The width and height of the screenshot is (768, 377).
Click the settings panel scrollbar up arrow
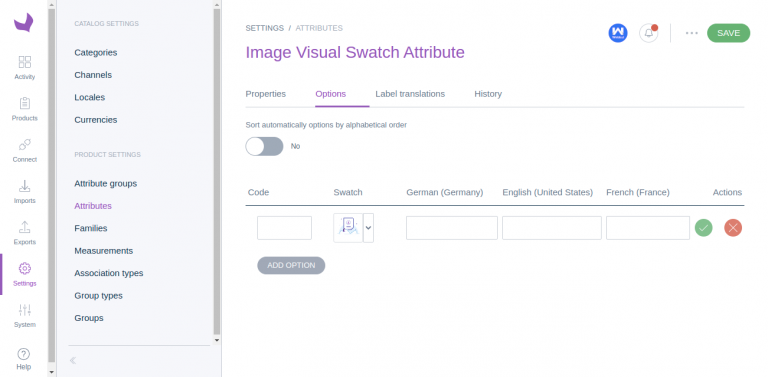coord(217,4)
